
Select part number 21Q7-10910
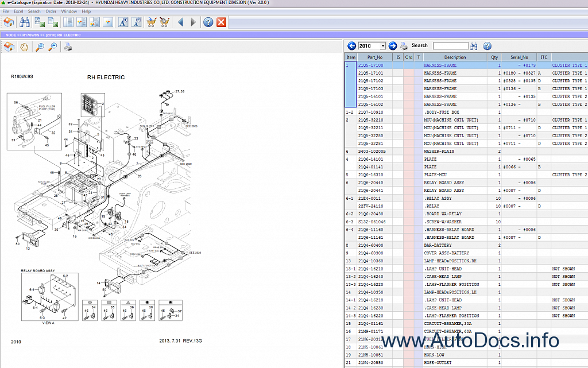coord(370,112)
